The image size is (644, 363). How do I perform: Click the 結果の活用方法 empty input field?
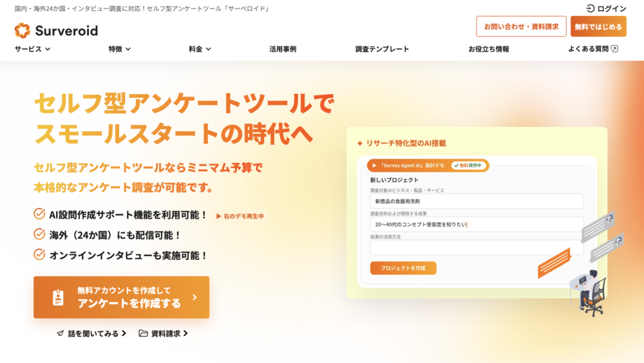click(x=477, y=248)
